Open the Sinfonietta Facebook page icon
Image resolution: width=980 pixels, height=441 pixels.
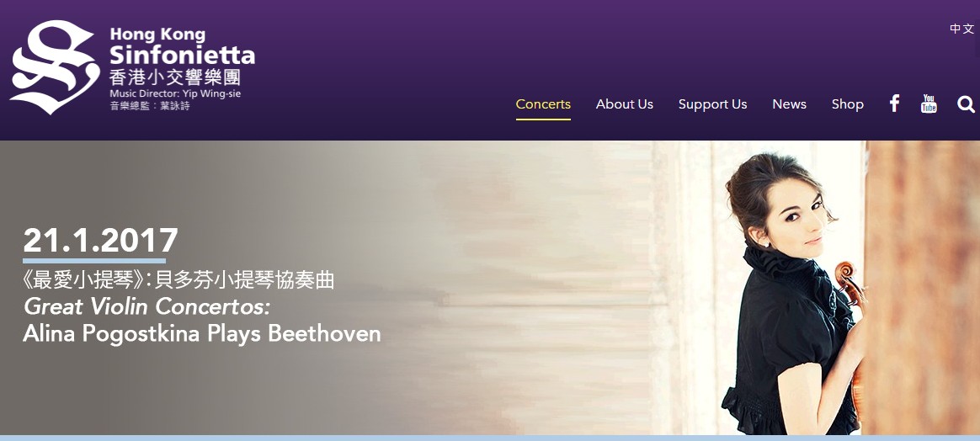point(894,104)
